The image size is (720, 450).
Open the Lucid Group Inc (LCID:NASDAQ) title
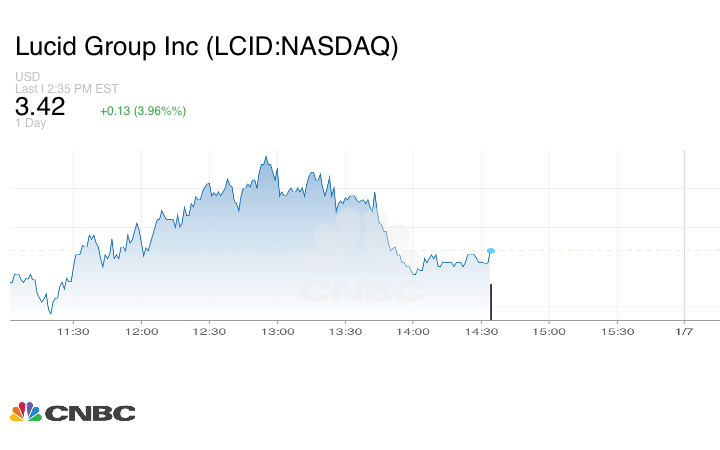pos(206,47)
